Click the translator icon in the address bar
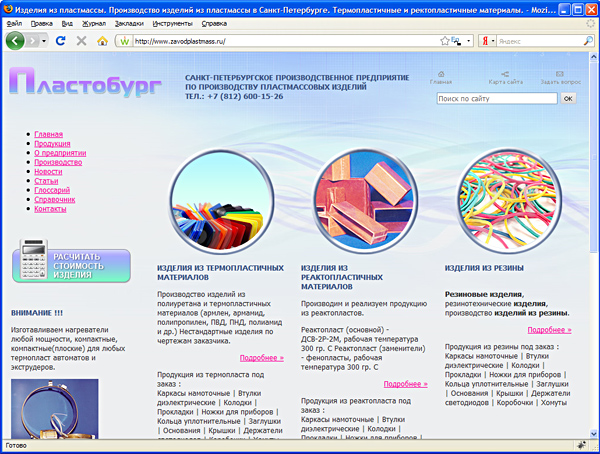 [456, 41]
